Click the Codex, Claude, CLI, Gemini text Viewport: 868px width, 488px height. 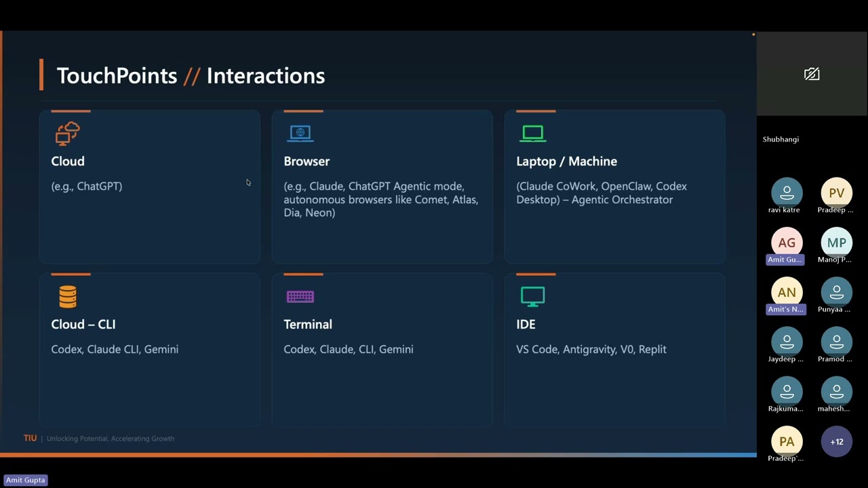(x=349, y=349)
